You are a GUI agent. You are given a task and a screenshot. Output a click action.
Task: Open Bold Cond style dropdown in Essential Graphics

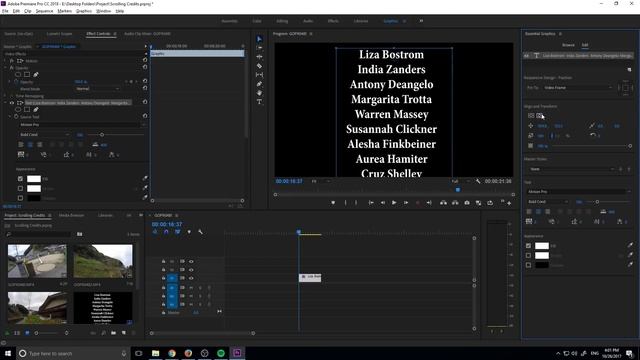[x=547, y=202]
